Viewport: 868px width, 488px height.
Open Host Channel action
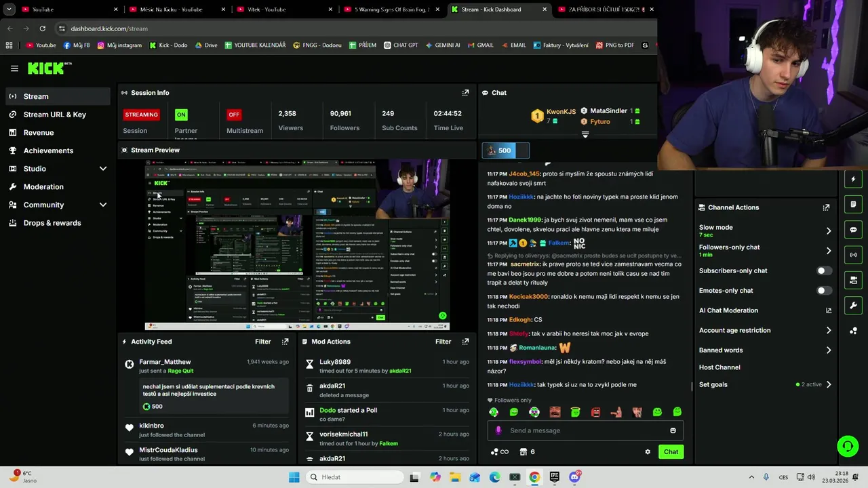click(719, 367)
